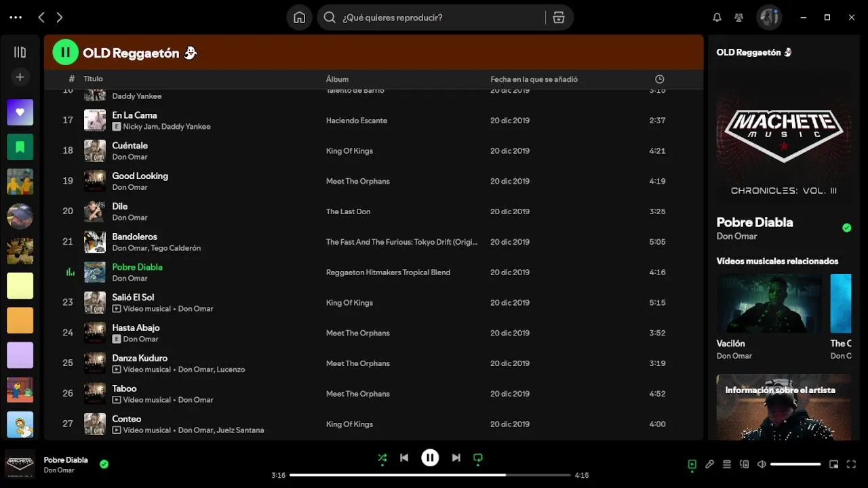Select the track Hasta Abajo
Viewport: 868px width, 488px height.
pyautogui.click(x=136, y=328)
